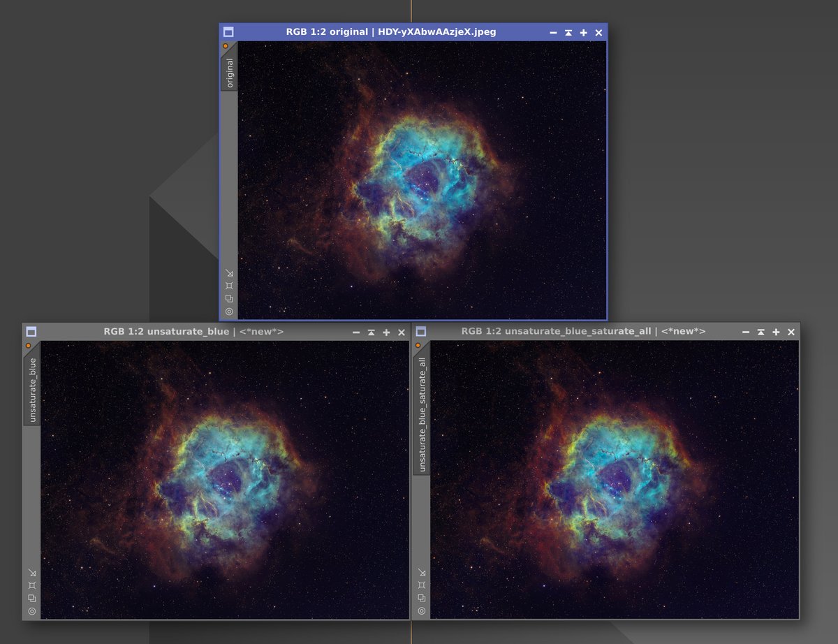The width and height of the screenshot is (838, 644).
Task: Click the title 'RGB 1:2 original | HDY-yXAbwAAzjeX.jpeg'
Action: pos(391,32)
